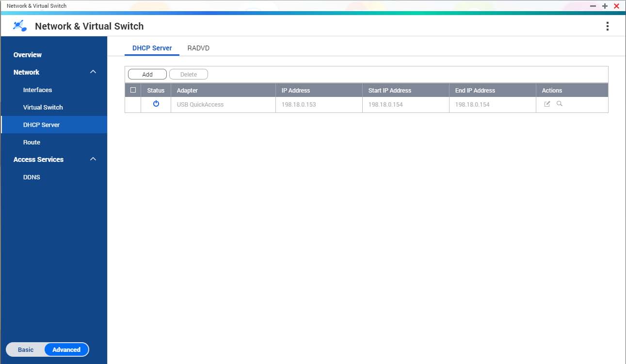Open the three-dot more options menu

click(607, 26)
